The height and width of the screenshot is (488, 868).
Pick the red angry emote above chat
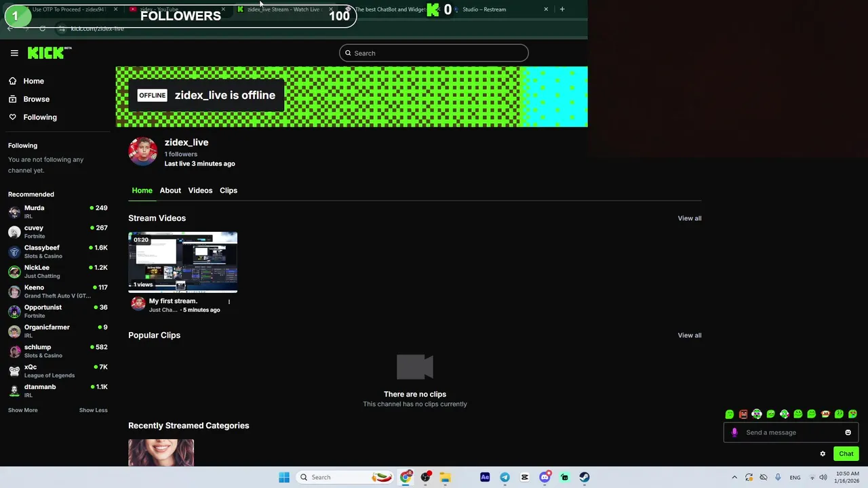tap(743, 414)
